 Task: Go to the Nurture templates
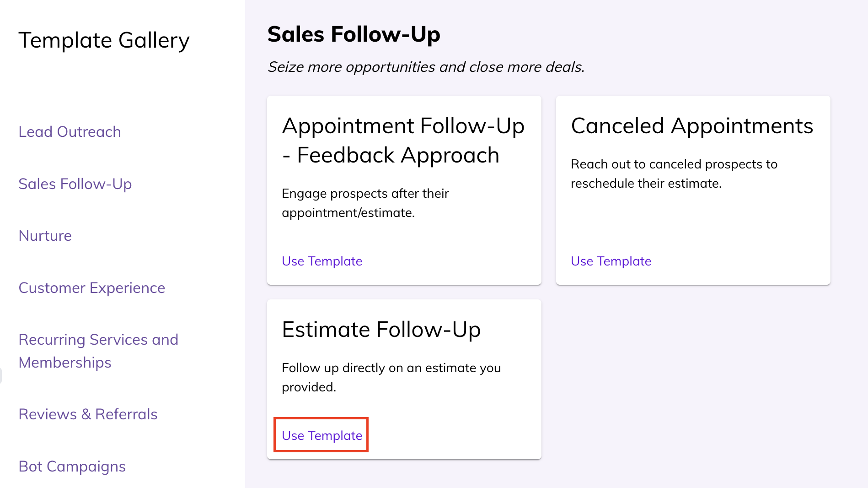click(45, 236)
